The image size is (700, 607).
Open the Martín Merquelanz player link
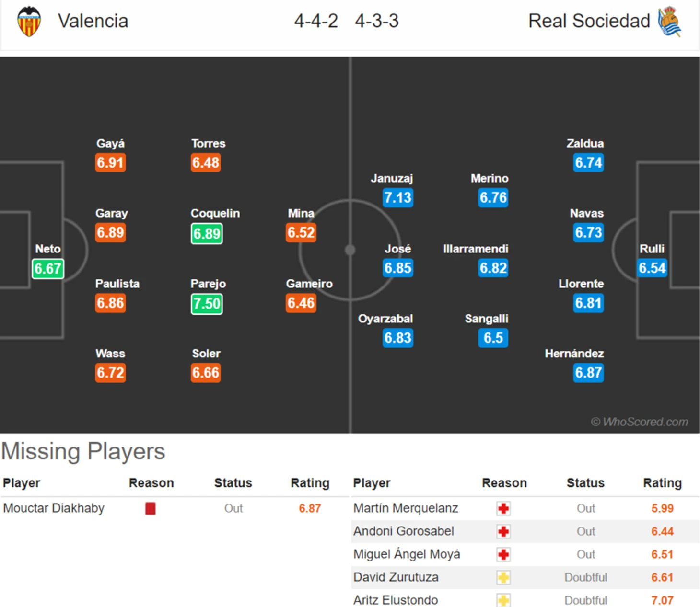tap(406, 508)
